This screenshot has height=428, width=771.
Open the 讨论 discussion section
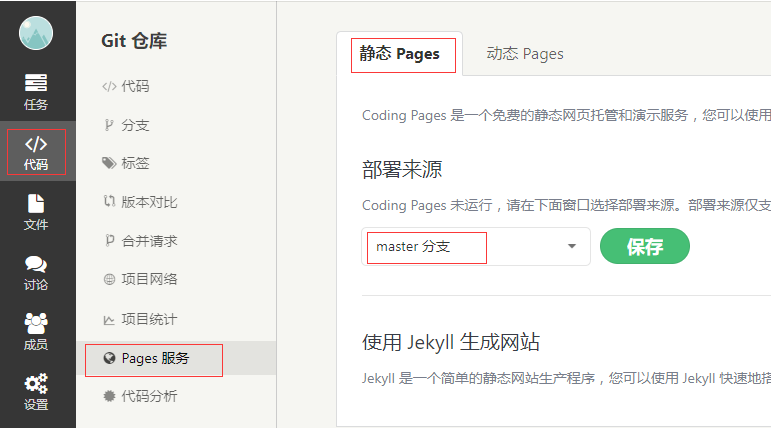(x=36, y=273)
